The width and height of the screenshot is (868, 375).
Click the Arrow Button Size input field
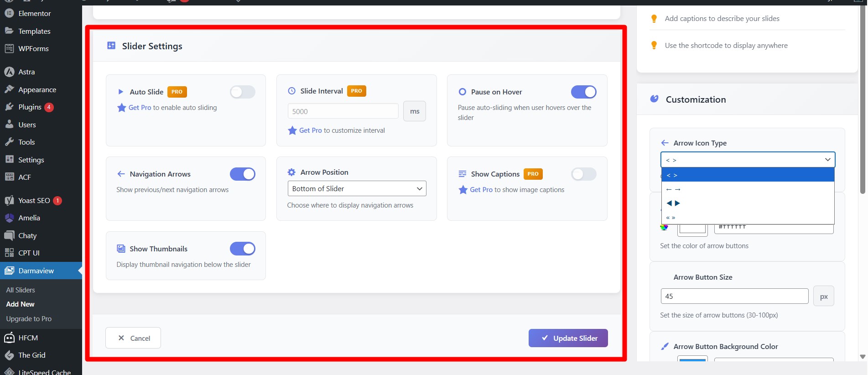coord(734,296)
